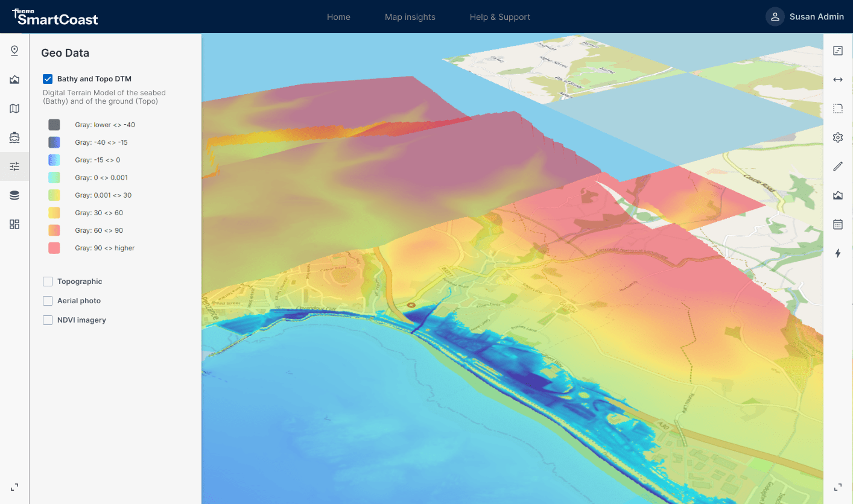Open the terrain chart icon in left sidebar

click(14, 80)
